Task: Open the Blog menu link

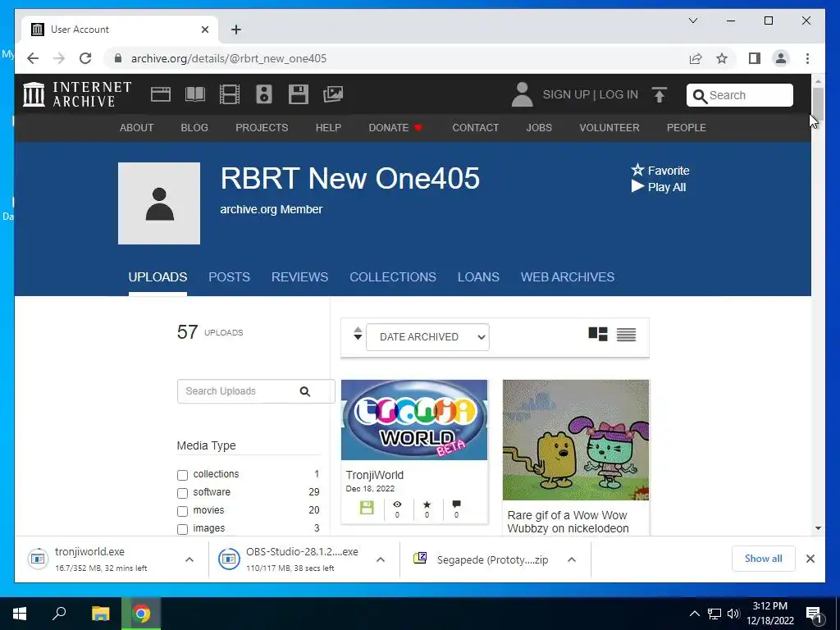Action: tap(194, 127)
